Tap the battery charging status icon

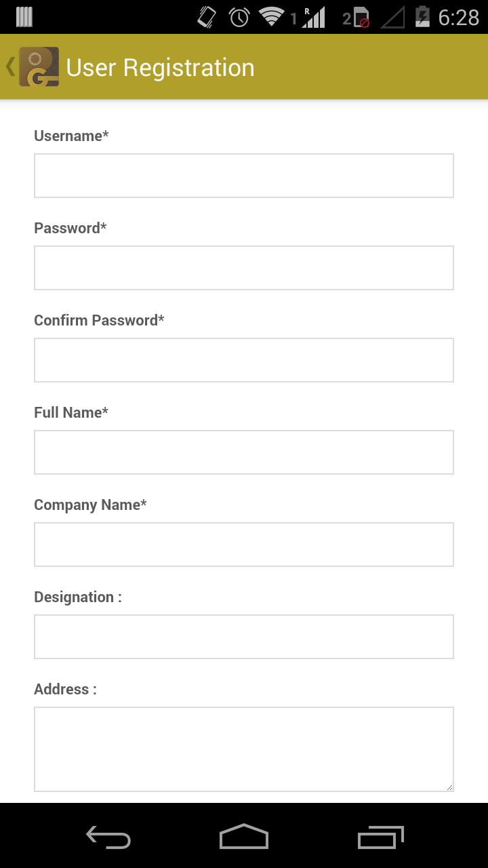point(422,17)
